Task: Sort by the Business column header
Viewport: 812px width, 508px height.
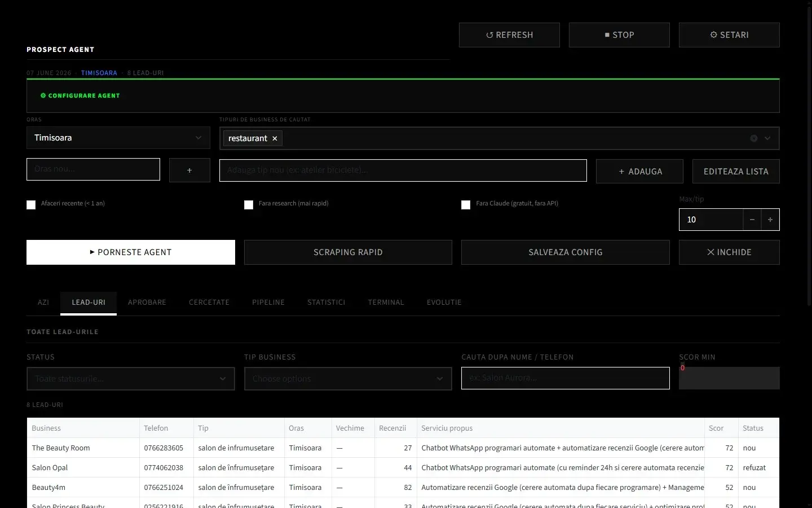Action: click(83, 428)
